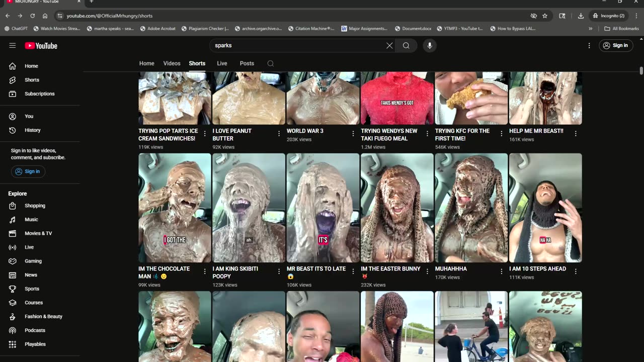Screen dimensions: 644x362
Task: Submit search with the magnifier button
Action: [406, 46]
